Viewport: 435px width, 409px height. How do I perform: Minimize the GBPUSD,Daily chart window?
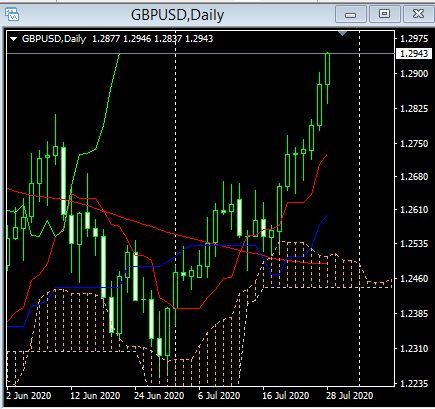point(351,14)
